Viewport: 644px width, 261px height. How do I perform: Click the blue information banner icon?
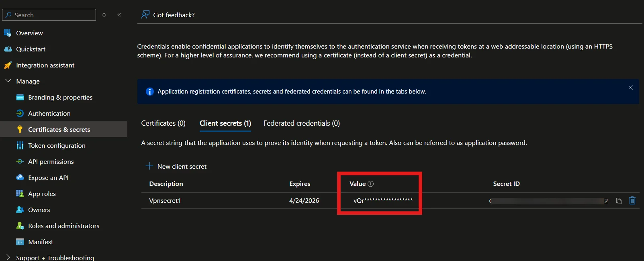[149, 92]
